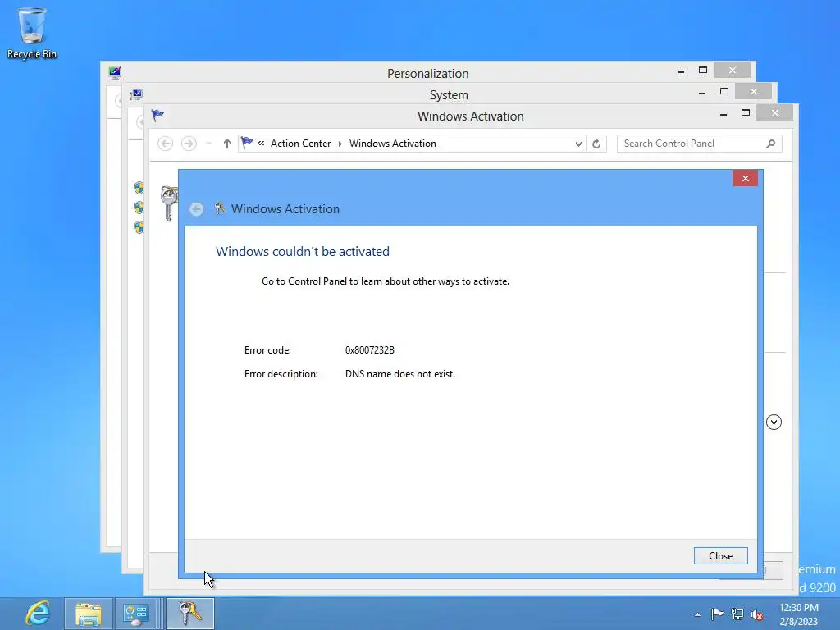This screenshot has width=840, height=630.
Task: Go up one level in Control Panel
Action: pyautogui.click(x=227, y=144)
